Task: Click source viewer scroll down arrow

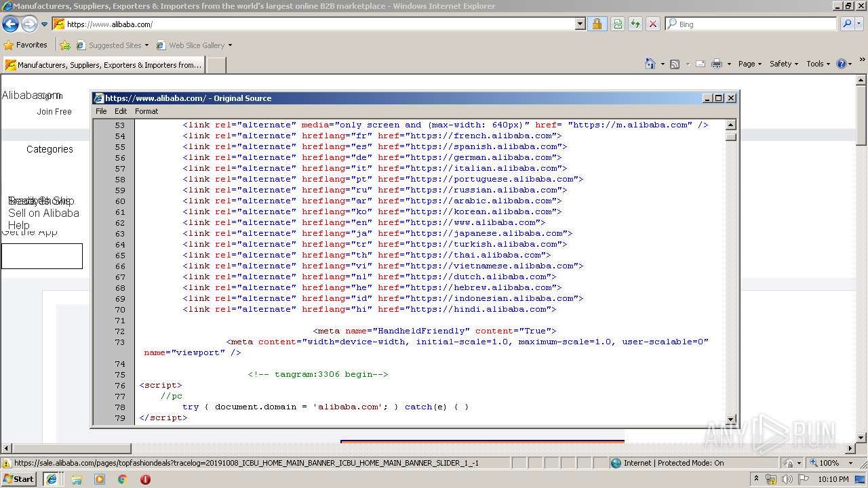Action: pos(731,420)
